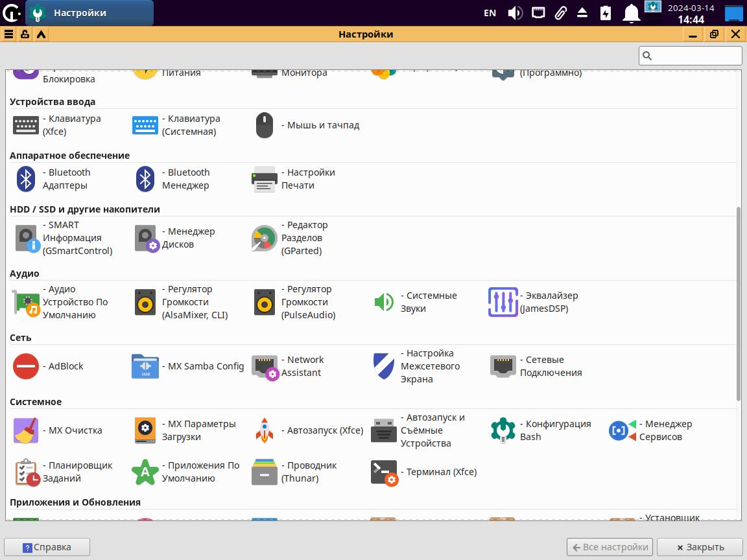Open Системные Звуки green speaker icon
Screen dimensions: 747x560
(x=383, y=303)
